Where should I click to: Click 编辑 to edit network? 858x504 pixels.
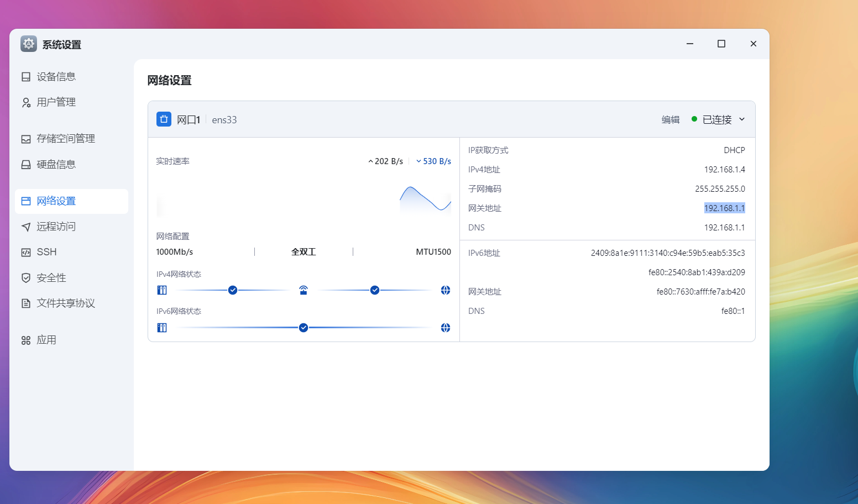(671, 119)
